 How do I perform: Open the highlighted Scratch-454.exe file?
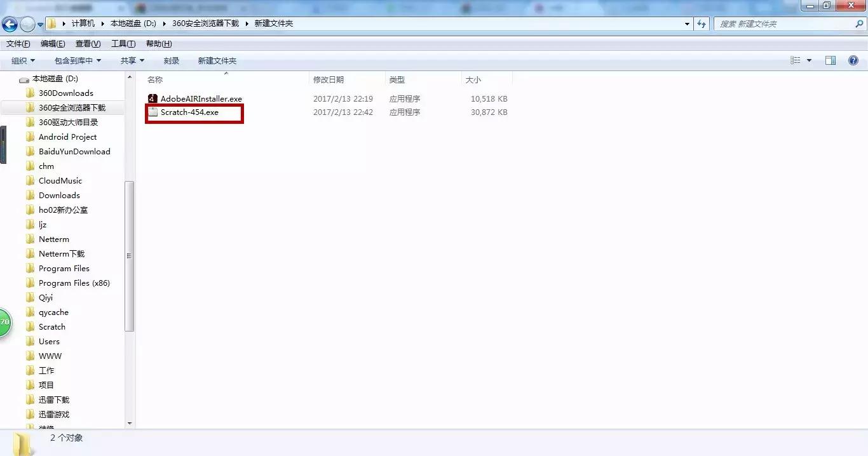pos(189,112)
